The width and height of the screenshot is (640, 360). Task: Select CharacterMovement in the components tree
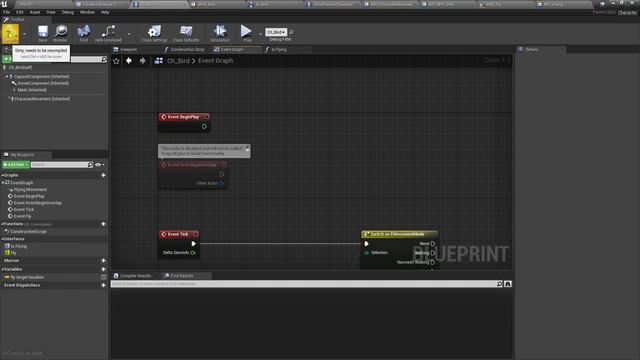(x=42, y=99)
